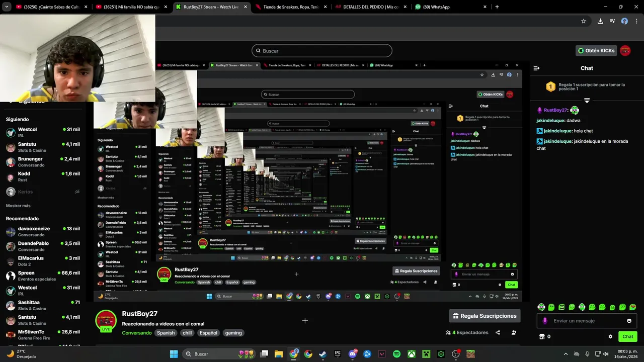Click the user icon right of share

pos(514,333)
